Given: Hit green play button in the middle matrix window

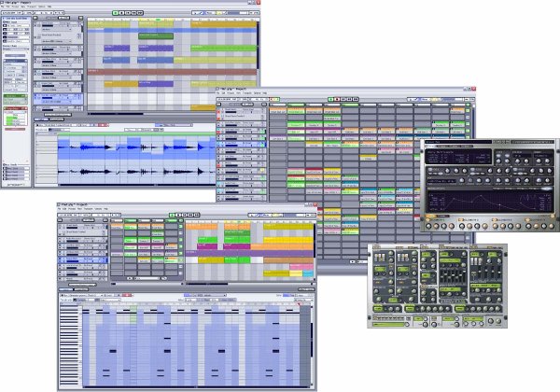Looking at the screenshot, I should (x=330, y=99).
